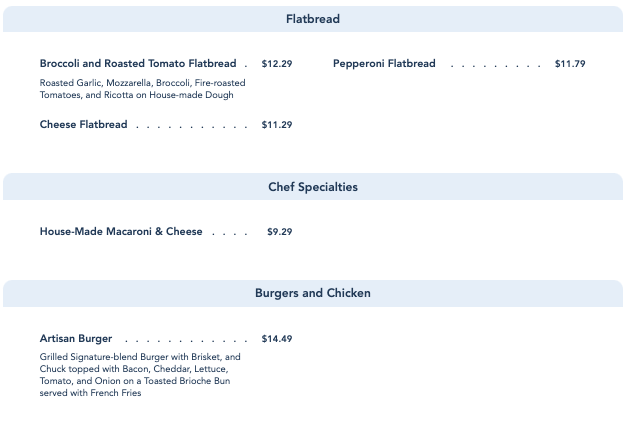Viewport: 626px width, 424px height.
Task: Select the Artisan Burger item name
Action: pyautogui.click(x=76, y=339)
